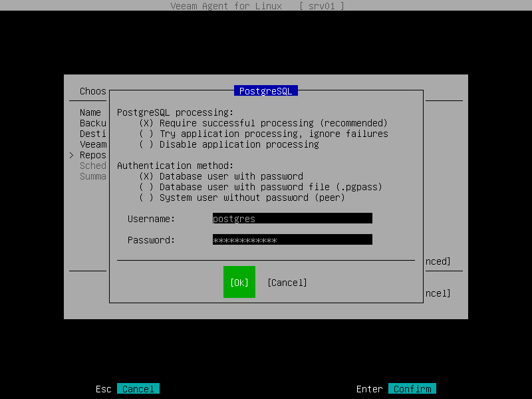Screen dimensions: 532x399
Task: Open the Destination wizard step
Action: [x=92, y=134]
